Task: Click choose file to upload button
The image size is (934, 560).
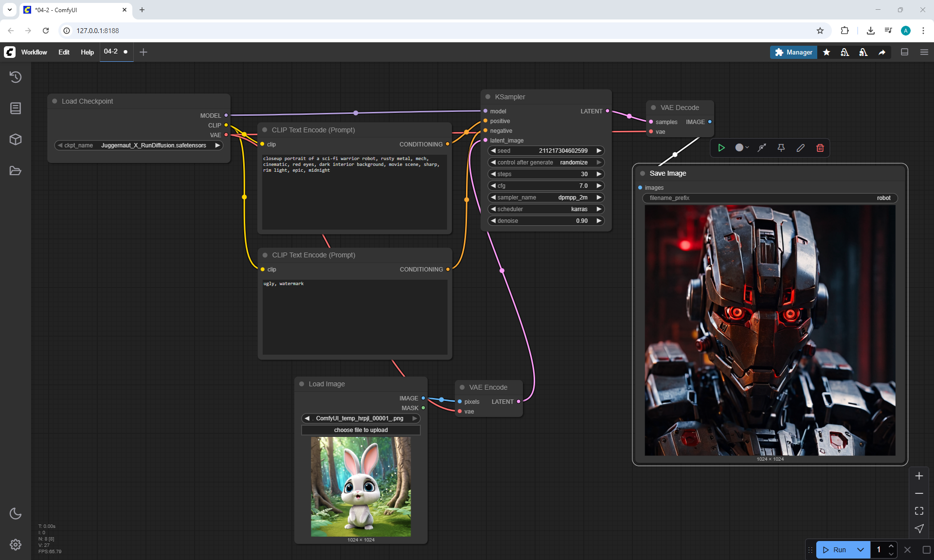Action: [x=360, y=430]
